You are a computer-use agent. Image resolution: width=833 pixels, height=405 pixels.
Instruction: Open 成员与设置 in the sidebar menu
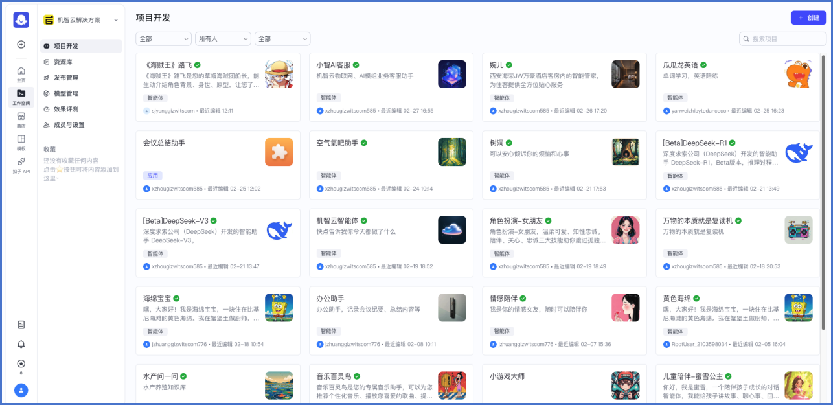click(81, 125)
